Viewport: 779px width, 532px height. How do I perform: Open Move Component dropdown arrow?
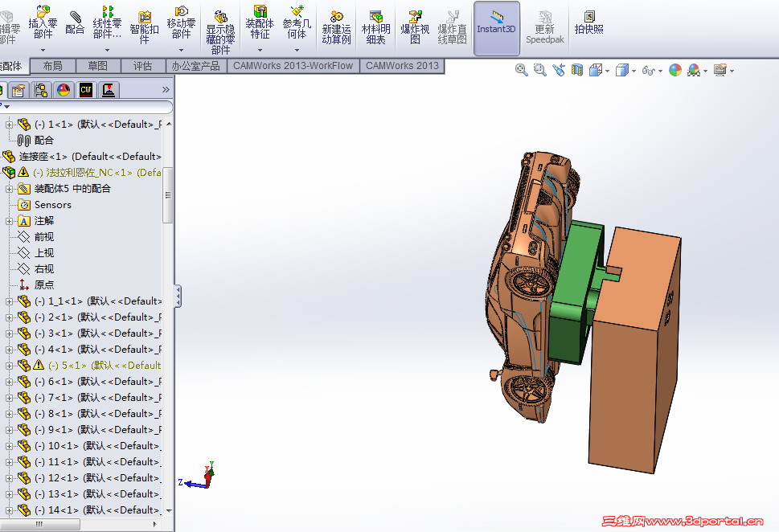181,50
